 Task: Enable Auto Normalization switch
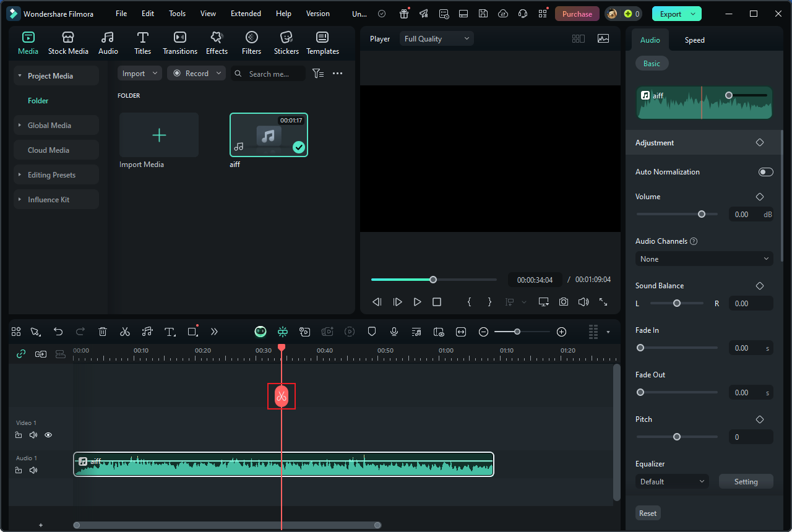(765, 172)
